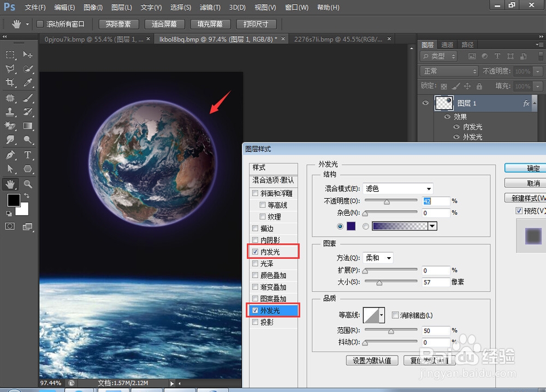Click the outer glow purple color swatch
The width and height of the screenshot is (546, 392).
351,226
